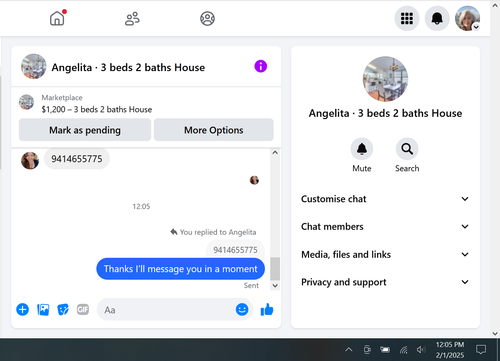This screenshot has width=500, height=361.
Task: Open the Groups icon in top bar
Action: 207,18
